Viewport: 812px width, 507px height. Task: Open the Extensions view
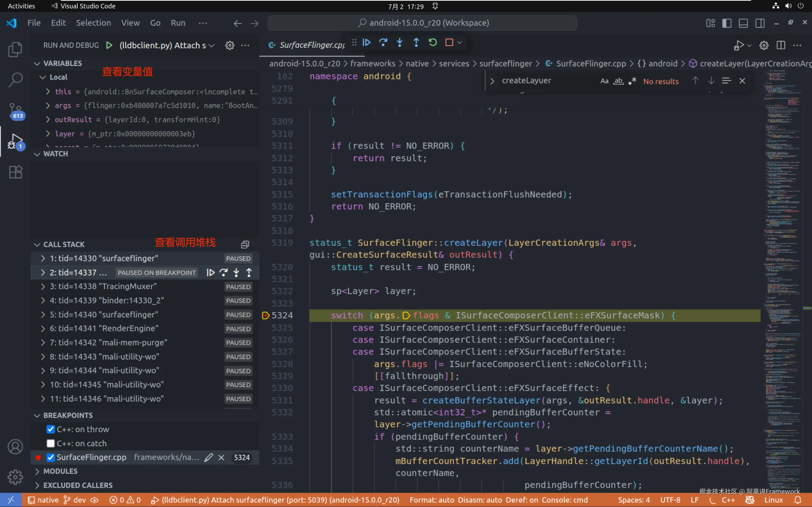point(15,172)
